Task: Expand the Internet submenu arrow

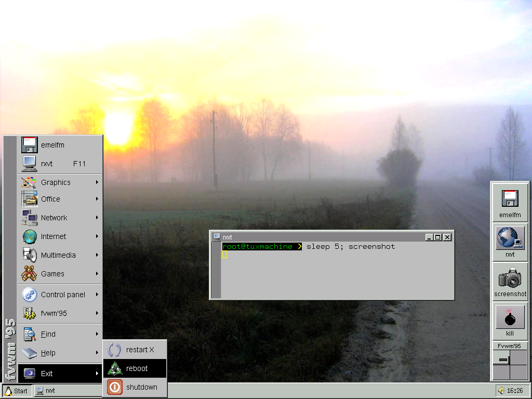Action: click(97, 236)
